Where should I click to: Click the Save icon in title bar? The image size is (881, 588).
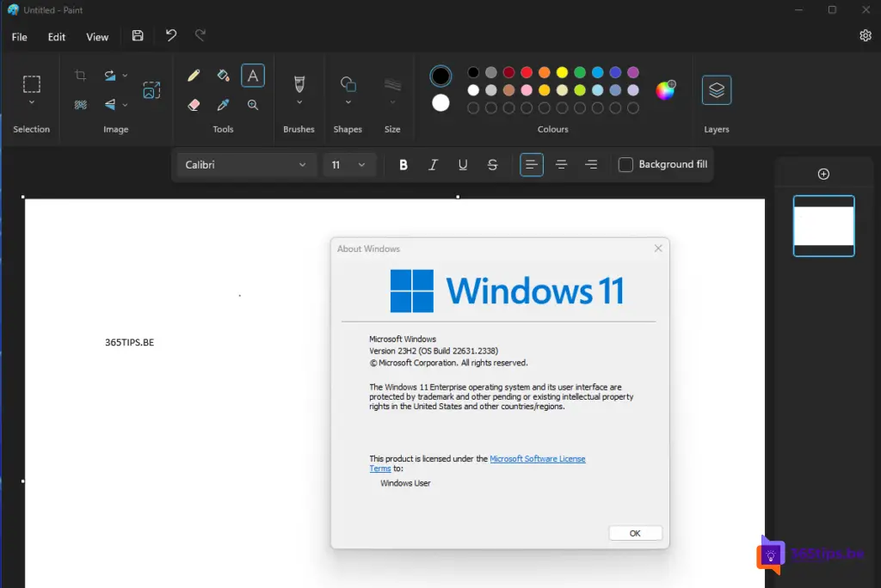click(138, 36)
